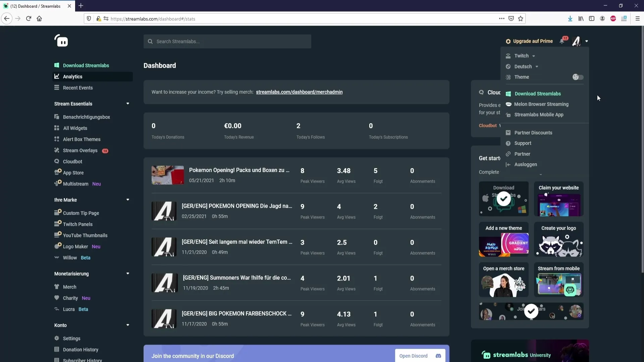The height and width of the screenshot is (362, 644).
Task: Close the profile dropdown arrow
Action: pos(587,41)
